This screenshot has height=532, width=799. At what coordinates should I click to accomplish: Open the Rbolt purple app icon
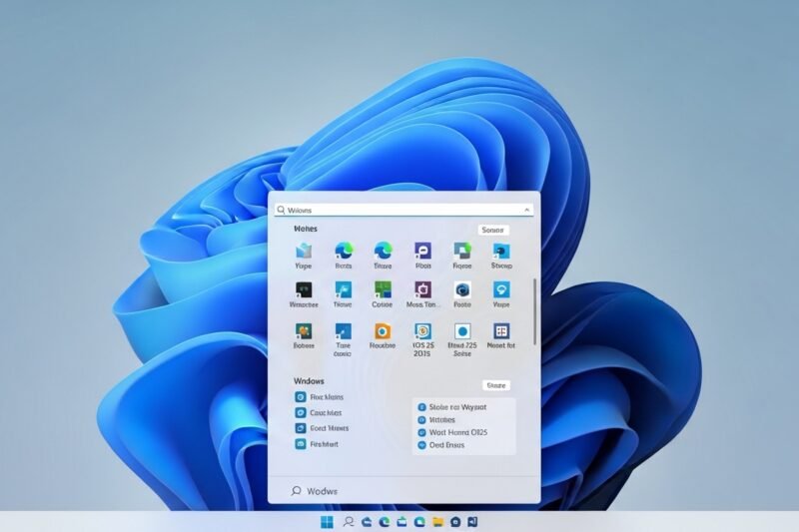(x=422, y=252)
